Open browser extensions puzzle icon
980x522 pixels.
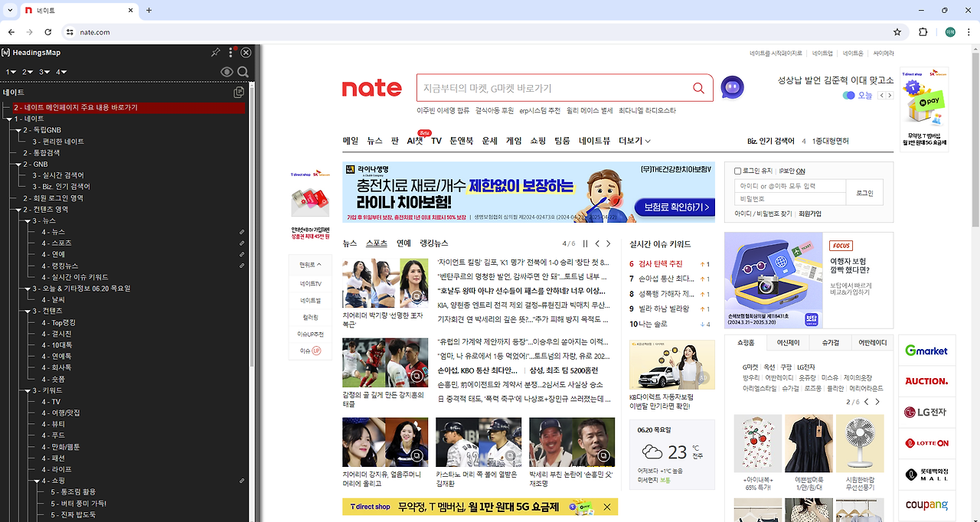pyautogui.click(x=923, y=32)
